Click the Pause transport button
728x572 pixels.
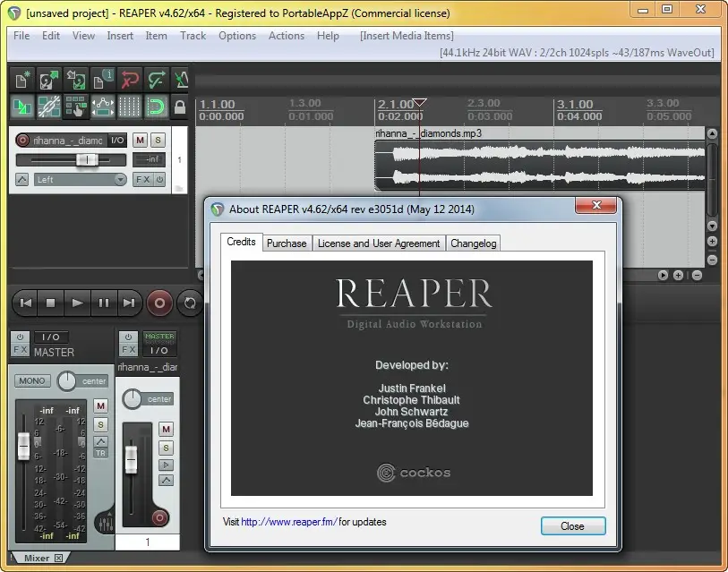[104, 303]
